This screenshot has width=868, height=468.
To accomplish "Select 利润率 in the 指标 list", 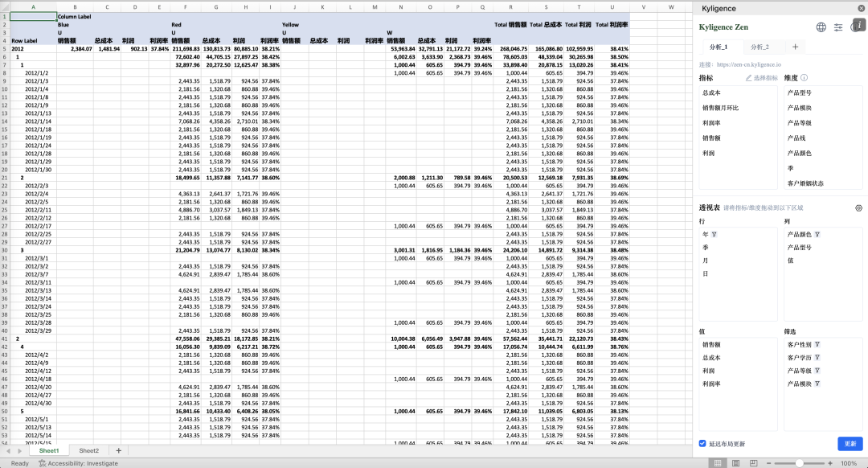I will [x=711, y=123].
